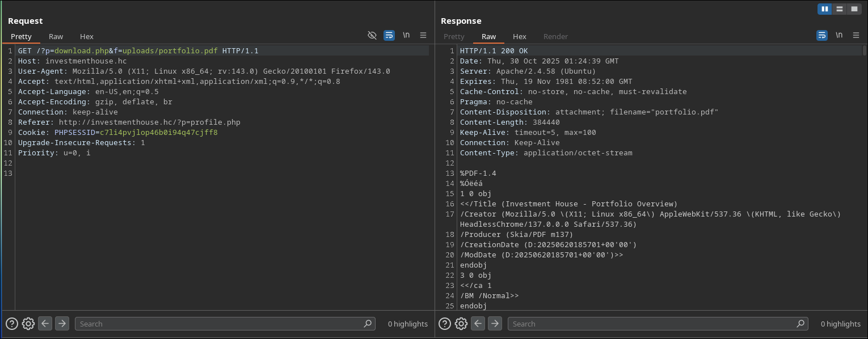Screen dimensions: 868x339
Task: Click the Response search help icon
Action: pyautogui.click(x=445, y=324)
